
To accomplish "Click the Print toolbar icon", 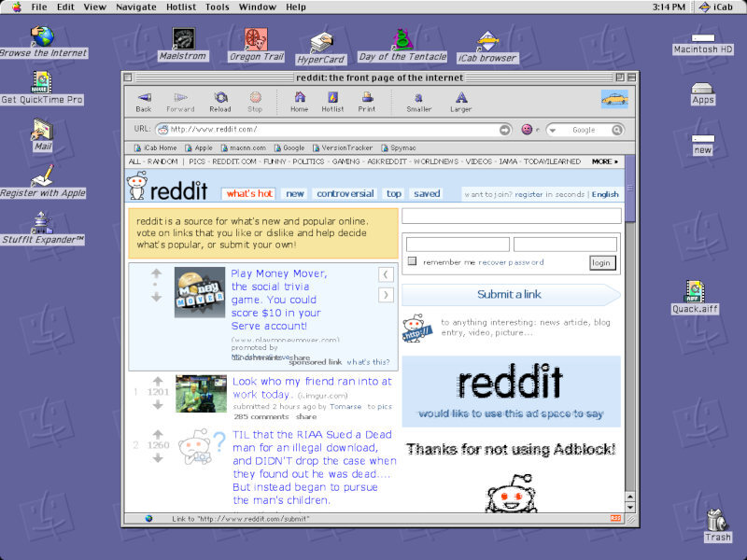I will click(x=367, y=101).
